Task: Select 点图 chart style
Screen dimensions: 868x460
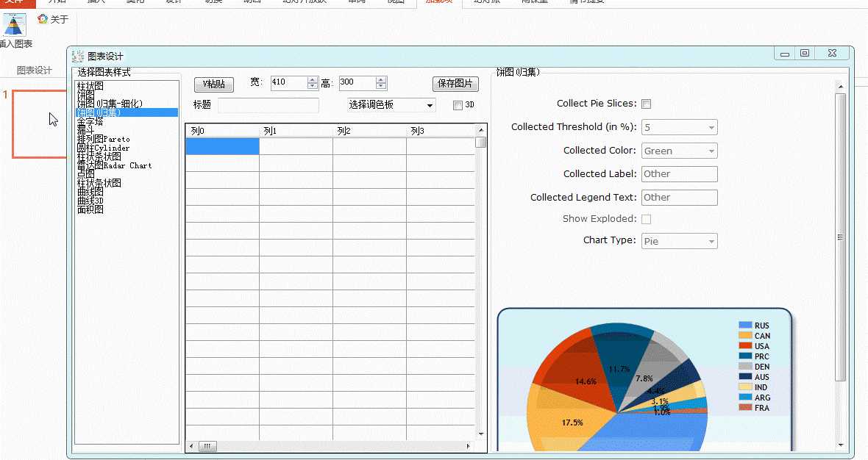Action: pos(85,173)
